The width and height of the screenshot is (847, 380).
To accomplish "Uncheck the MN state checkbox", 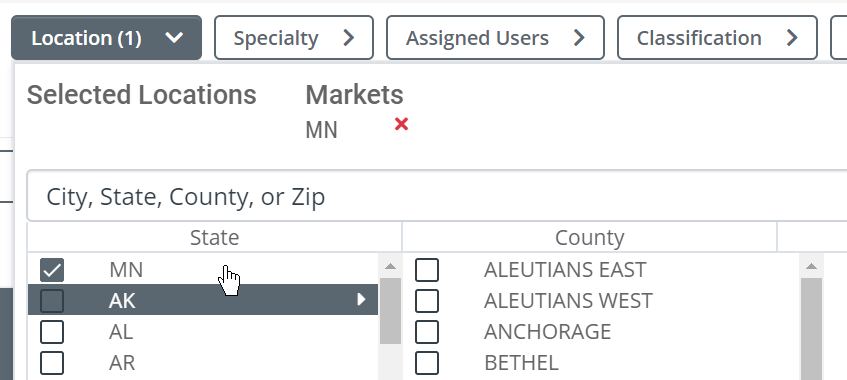I will point(52,270).
